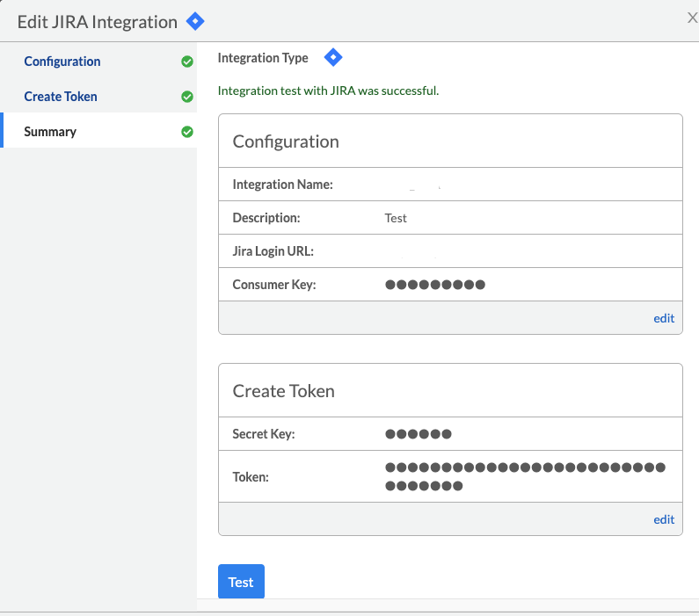
Task: Edit the Create Token section
Action: coord(664,519)
